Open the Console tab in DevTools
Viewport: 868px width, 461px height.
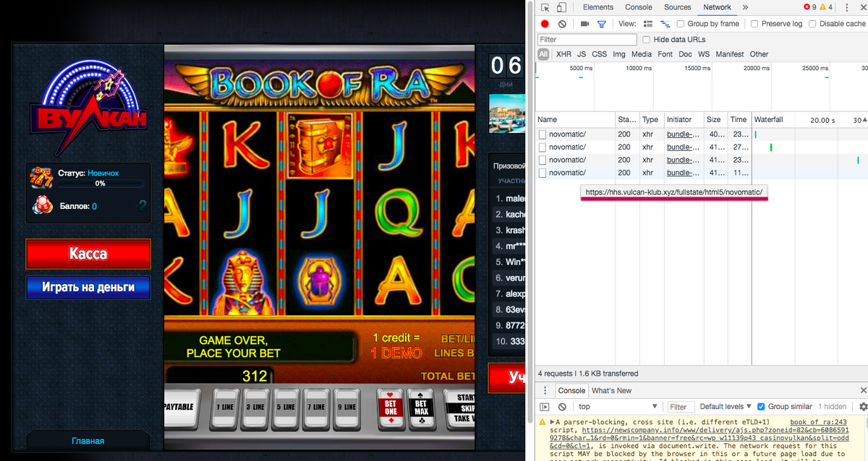(x=639, y=7)
